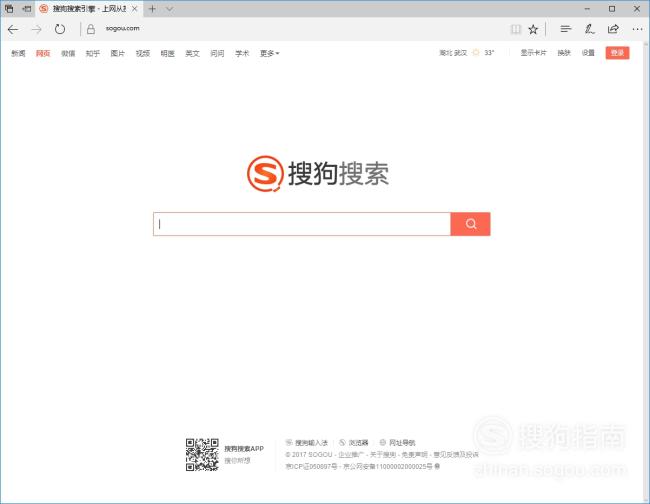
Task: Focus the Sogou search input box
Action: tap(302, 224)
